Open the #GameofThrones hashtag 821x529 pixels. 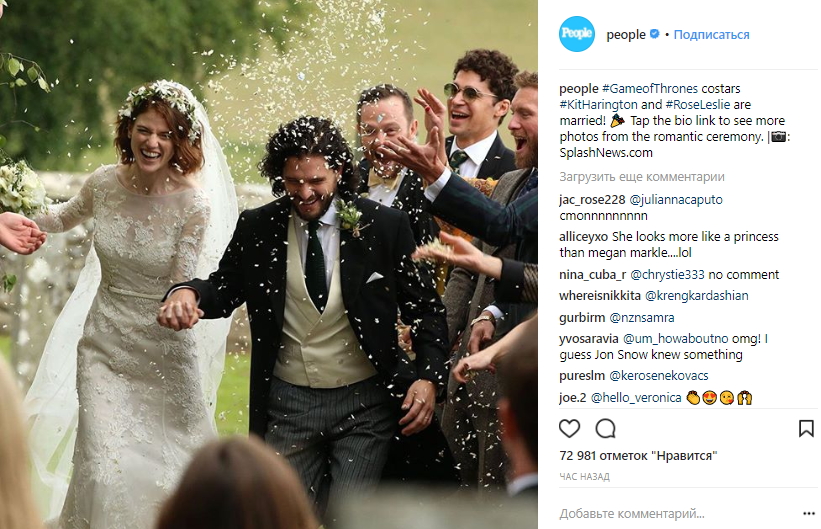point(649,89)
